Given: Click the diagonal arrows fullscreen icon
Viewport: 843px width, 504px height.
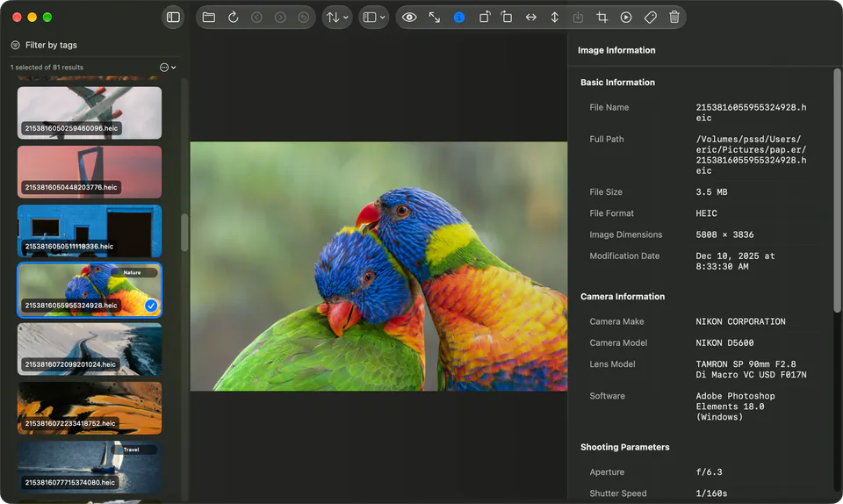Looking at the screenshot, I should pyautogui.click(x=435, y=18).
